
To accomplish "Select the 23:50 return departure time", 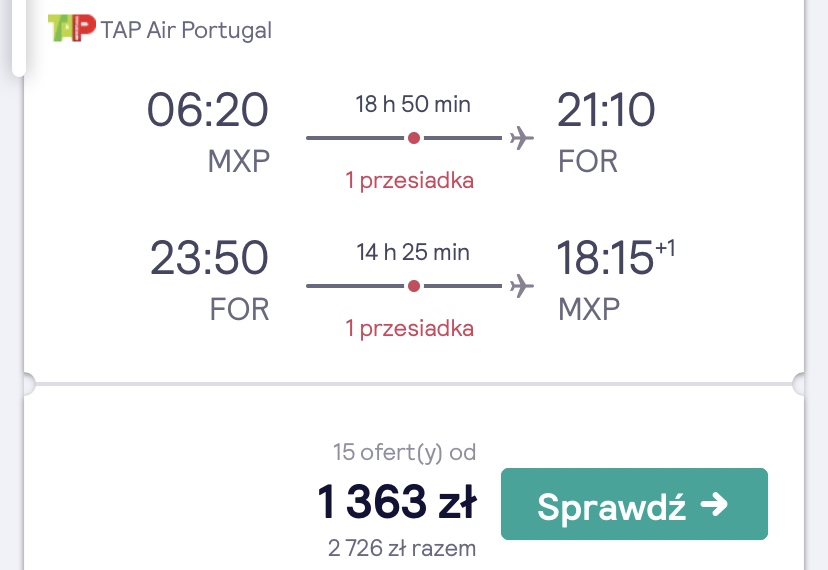I will pos(209,258).
